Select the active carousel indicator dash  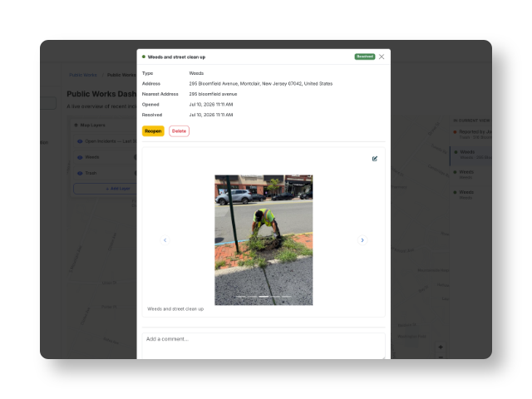tap(264, 297)
